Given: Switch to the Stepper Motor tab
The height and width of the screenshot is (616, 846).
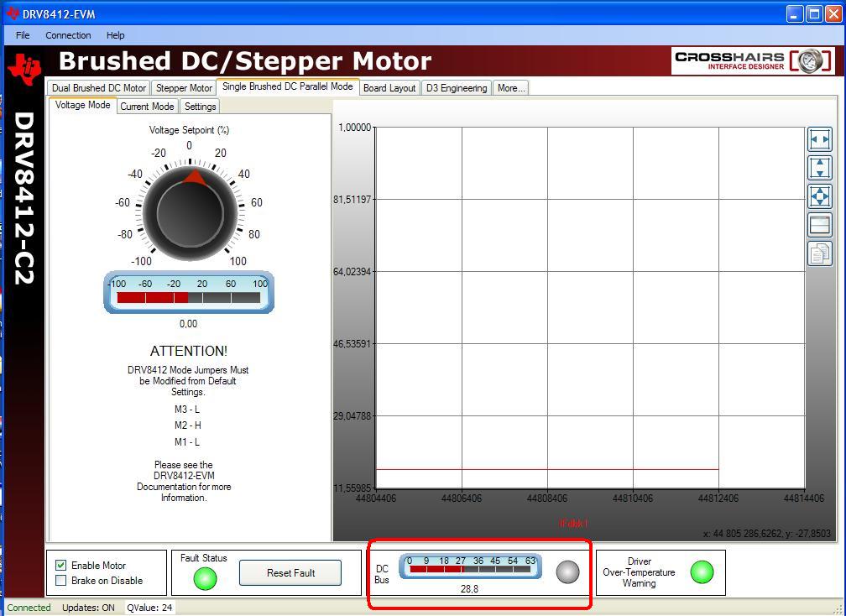Looking at the screenshot, I should point(184,88).
